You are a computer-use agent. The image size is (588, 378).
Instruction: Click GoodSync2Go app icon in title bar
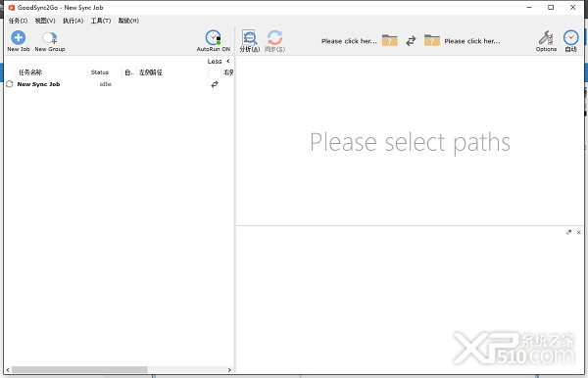[11, 8]
